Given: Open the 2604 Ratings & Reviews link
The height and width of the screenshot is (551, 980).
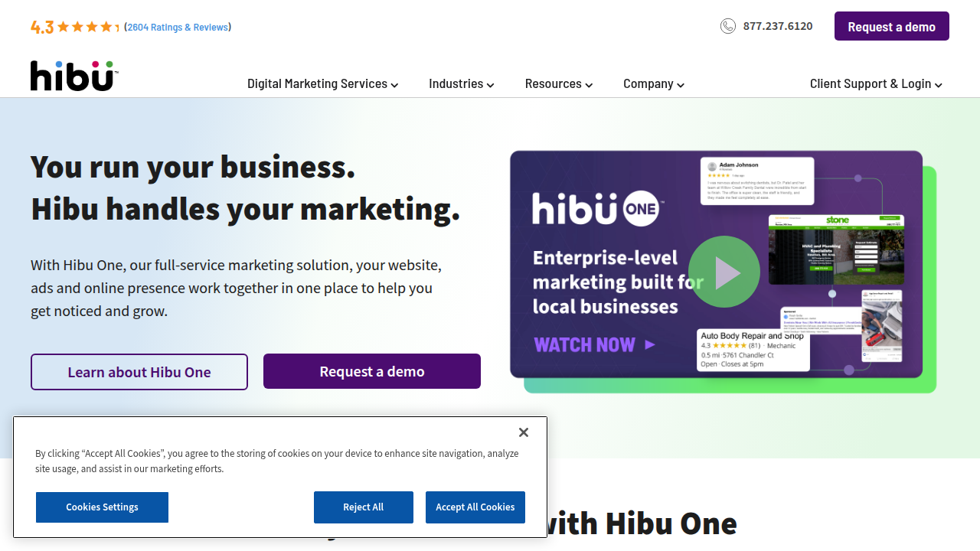Looking at the screenshot, I should point(178,27).
